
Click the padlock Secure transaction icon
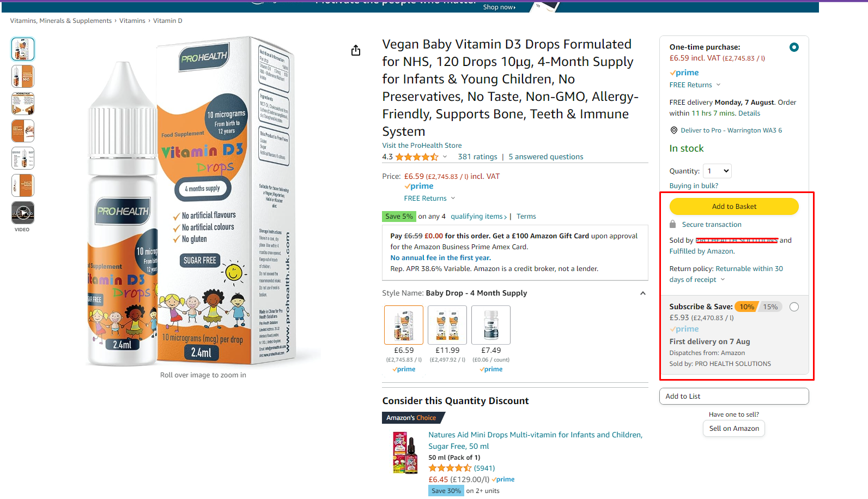pos(673,224)
